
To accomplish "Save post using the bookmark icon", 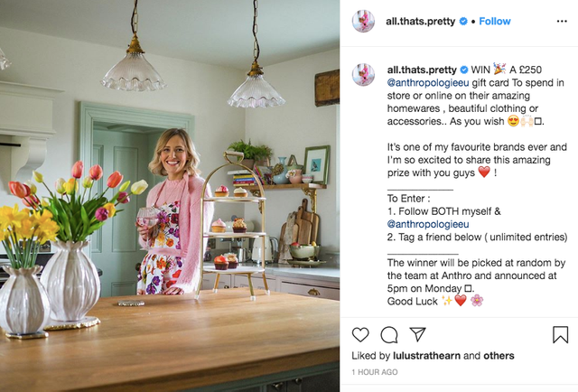I will tap(560, 335).
